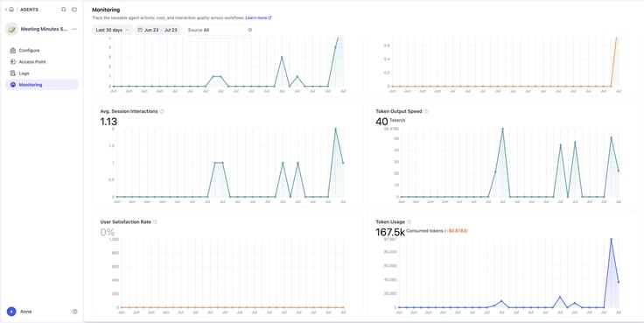
Task: Show info for User Satisfaction Rate
Action: [x=155, y=222]
